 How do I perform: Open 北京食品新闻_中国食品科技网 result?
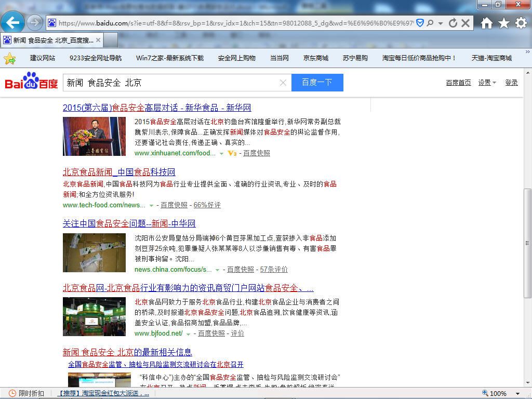coord(119,172)
